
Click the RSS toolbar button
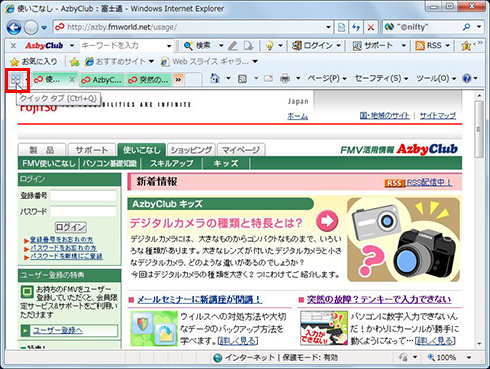[429, 46]
